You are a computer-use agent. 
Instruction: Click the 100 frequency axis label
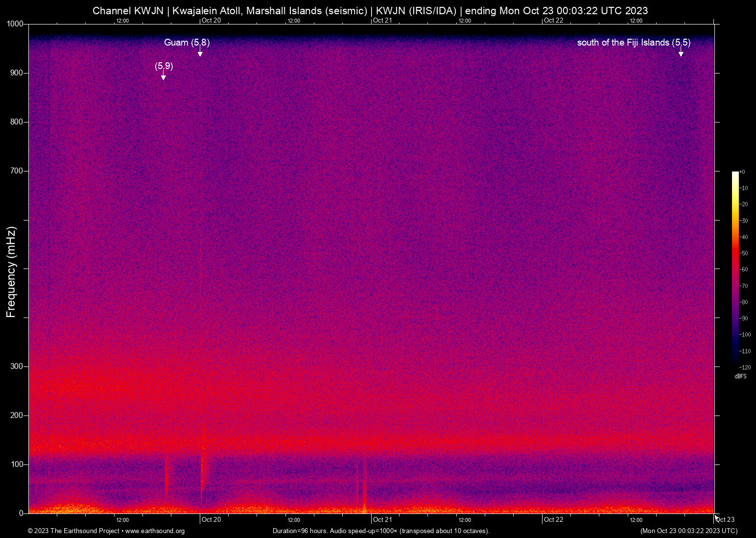pyautogui.click(x=17, y=465)
